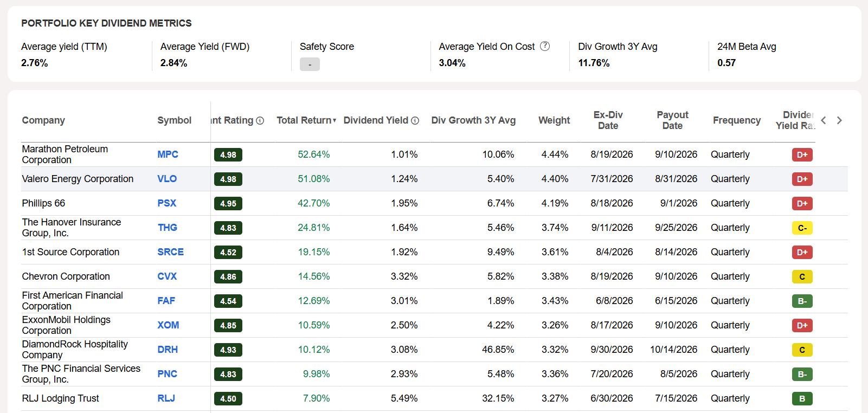Screen dimensions: 868x413
Task: Click the Frequency column header
Action: 737,120
